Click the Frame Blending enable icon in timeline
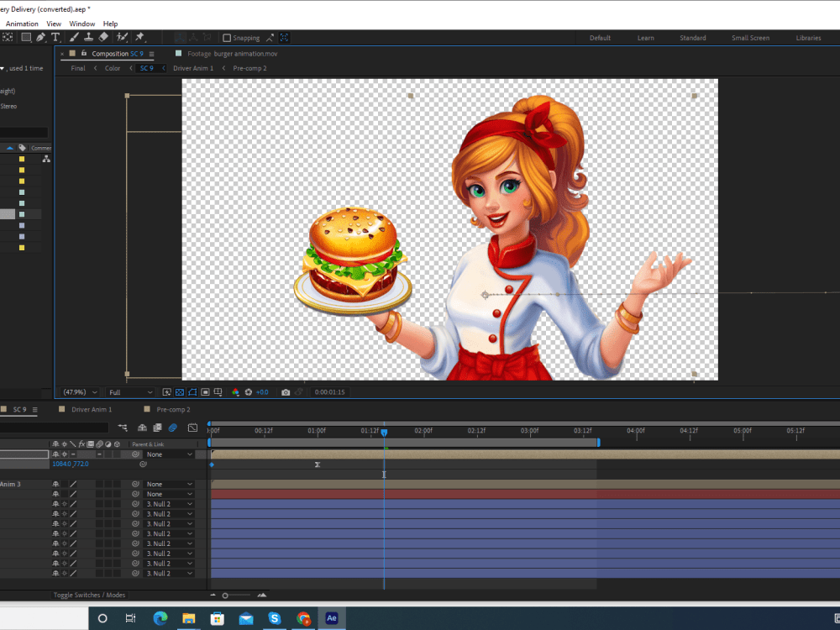This screenshot has width=840, height=630. click(x=158, y=428)
